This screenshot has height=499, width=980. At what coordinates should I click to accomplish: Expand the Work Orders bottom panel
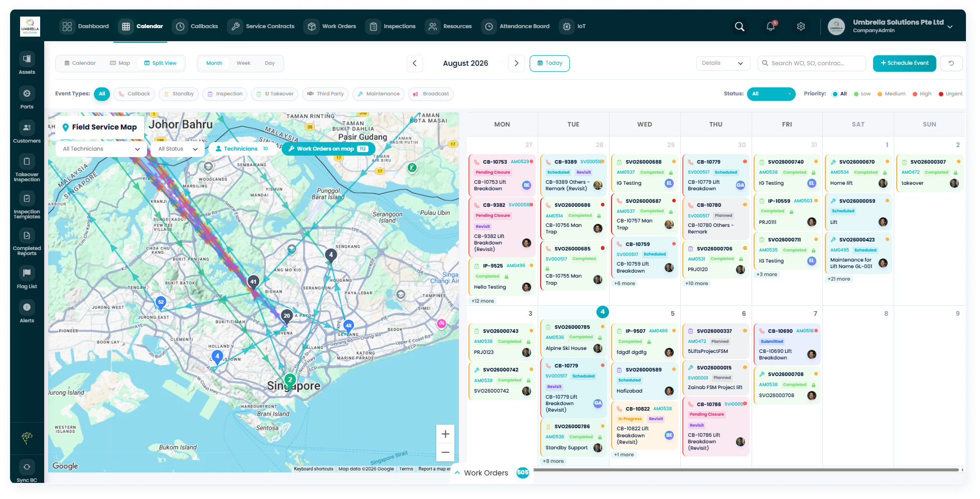pos(492,473)
